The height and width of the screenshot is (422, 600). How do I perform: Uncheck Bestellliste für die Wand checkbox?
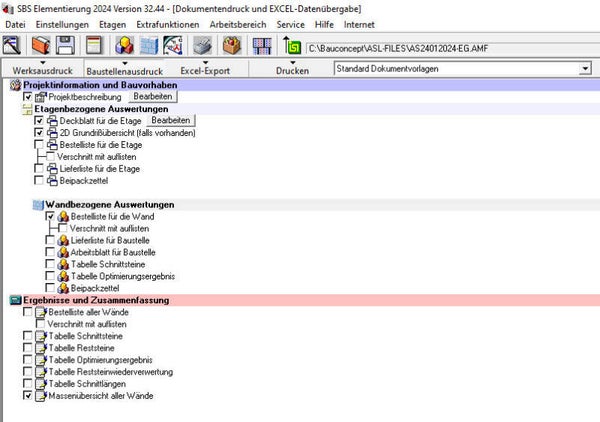point(50,216)
